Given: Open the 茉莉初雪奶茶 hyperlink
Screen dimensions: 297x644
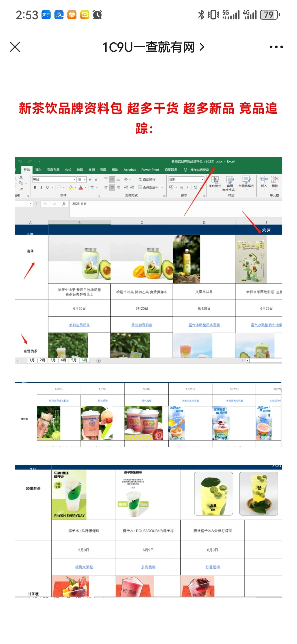Looking at the screenshot, I should 79,325.
